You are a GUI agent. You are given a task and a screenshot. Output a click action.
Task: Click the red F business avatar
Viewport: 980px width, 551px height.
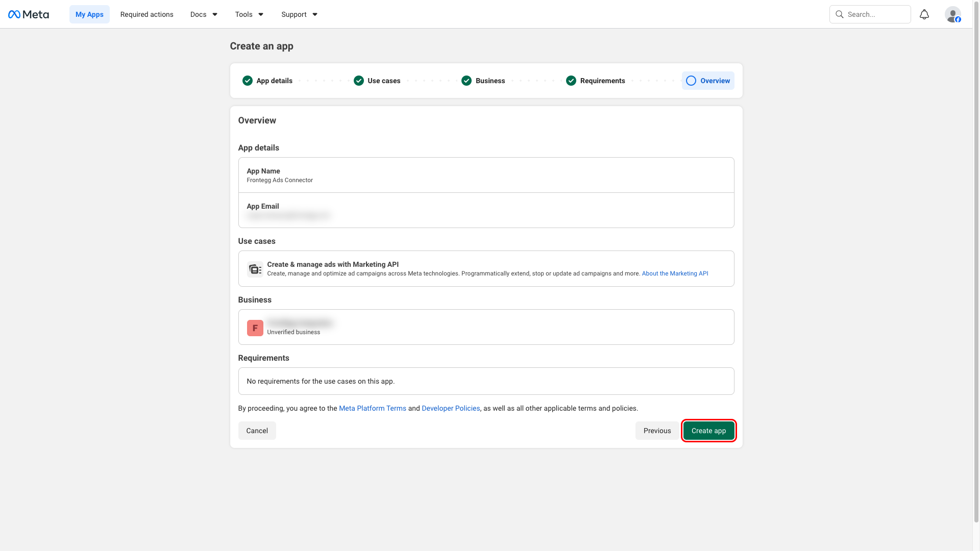pos(255,328)
